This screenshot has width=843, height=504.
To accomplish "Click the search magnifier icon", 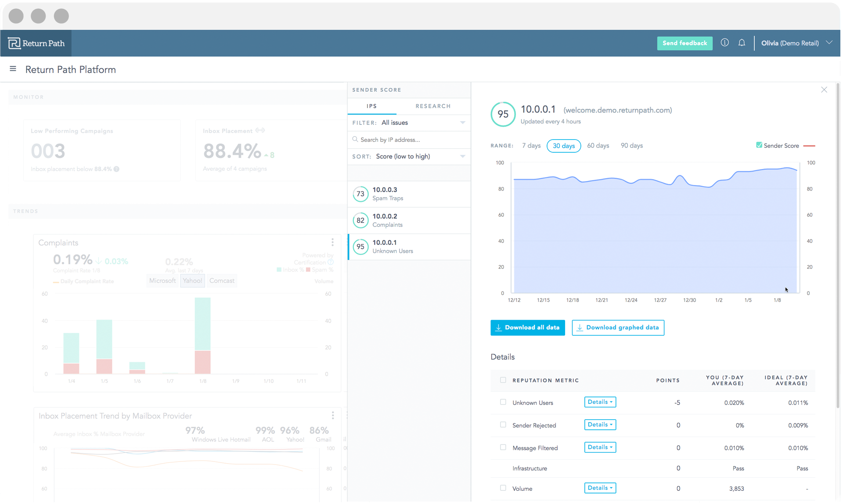I will (355, 139).
